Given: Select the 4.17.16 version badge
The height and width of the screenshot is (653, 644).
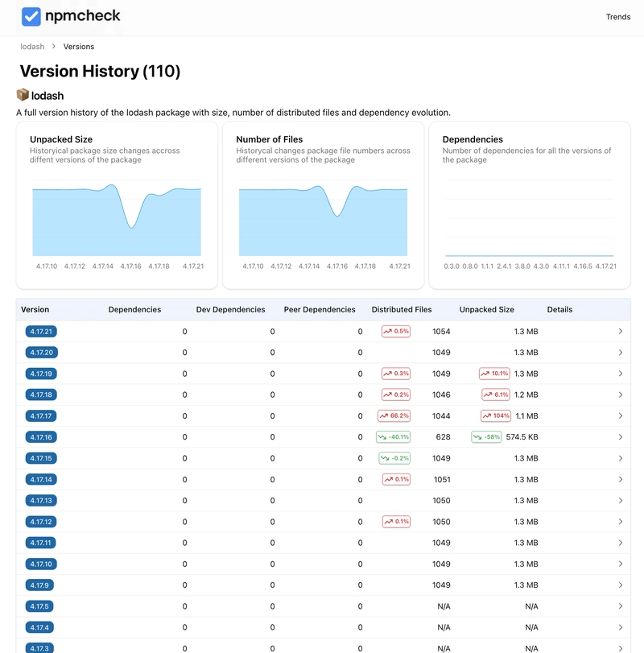Looking at the screenshot, I should pyautogui.click(x=41, y=437).
